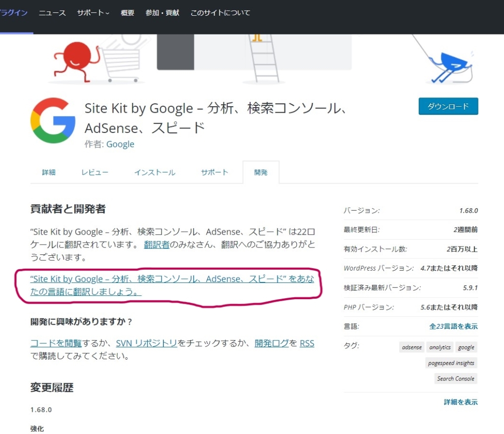Image resolution: width=504 pixels, height=434 pixels.
Task: Click the Site Kit by Google plugin title
Action: click(x=216, y=118)
